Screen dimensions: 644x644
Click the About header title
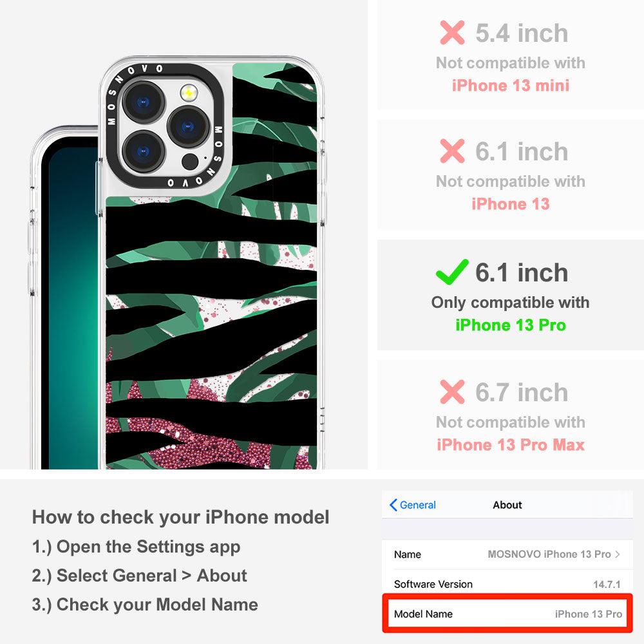[x=507, y=505]
